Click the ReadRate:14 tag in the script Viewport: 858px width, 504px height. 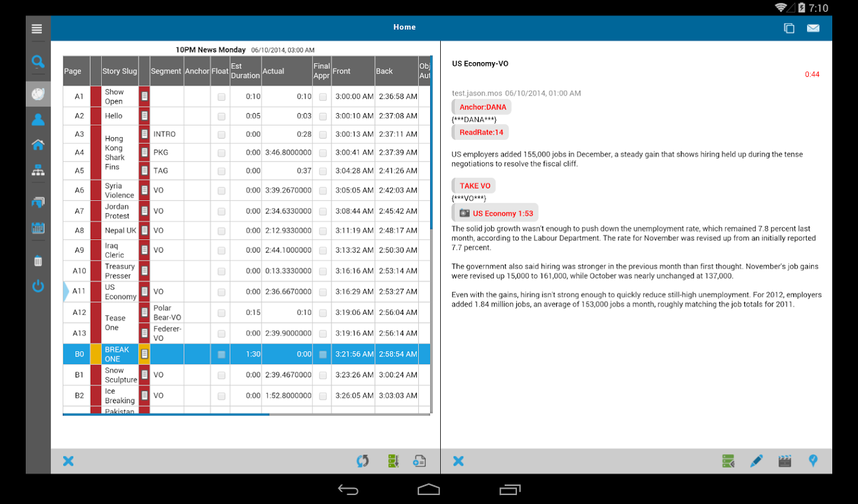pyautogui.click(x=479, y=132)
